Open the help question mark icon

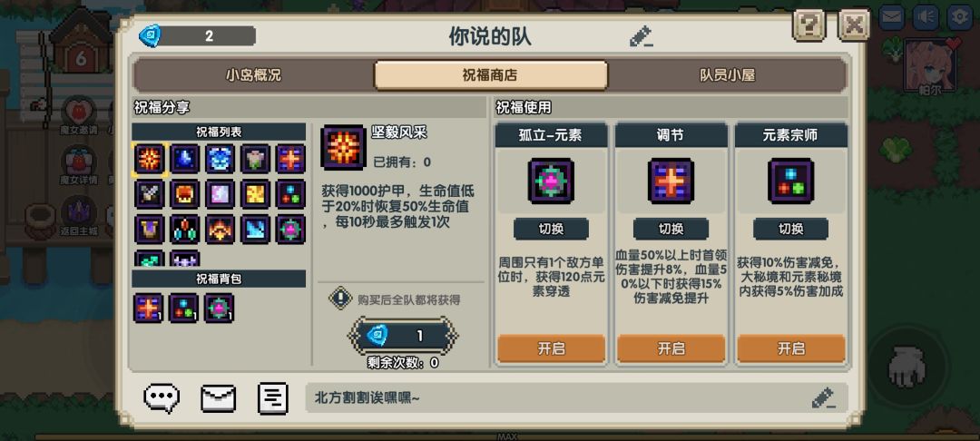coord(809,25)
